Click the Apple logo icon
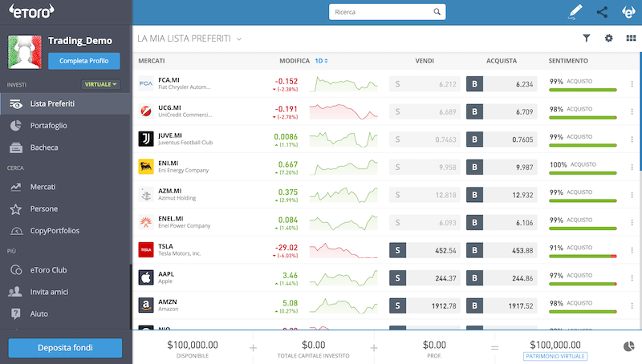The height and width of the screenshot is (364, 642). point(146,277)
